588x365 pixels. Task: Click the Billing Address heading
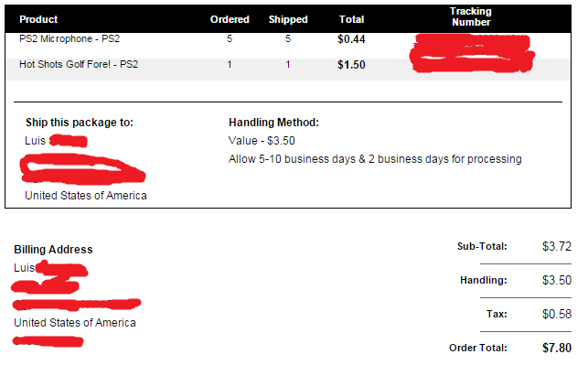click(53, 250)
